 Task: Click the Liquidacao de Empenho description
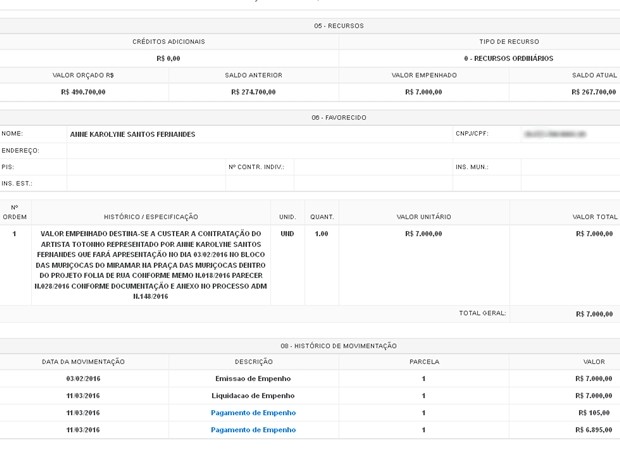253,395
